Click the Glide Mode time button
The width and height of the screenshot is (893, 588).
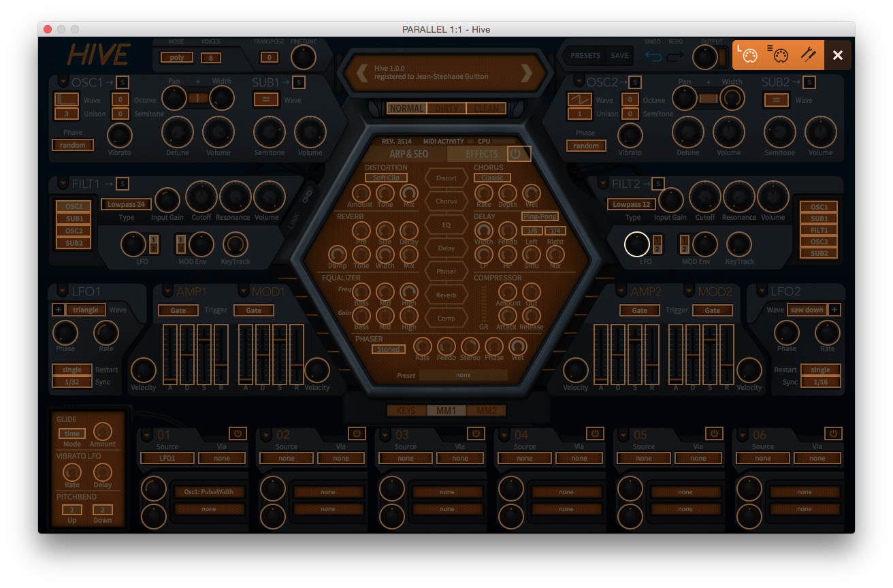pos(71,434)
